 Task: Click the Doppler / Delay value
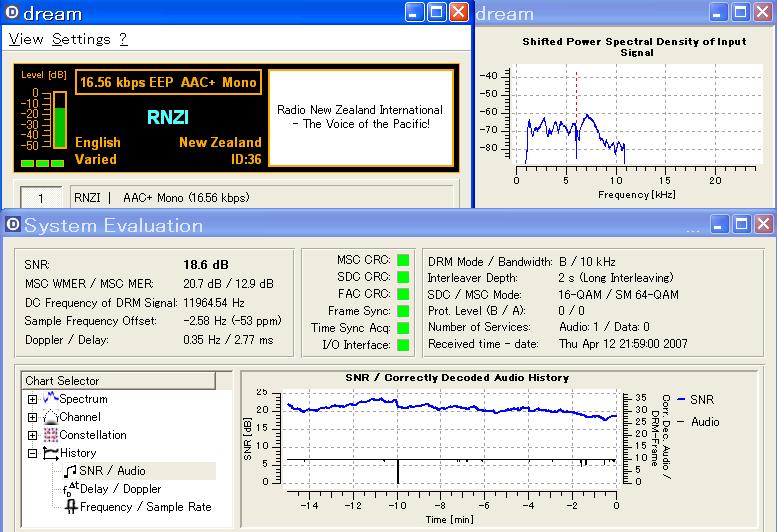pyautogui.click(x=228, y=340)
